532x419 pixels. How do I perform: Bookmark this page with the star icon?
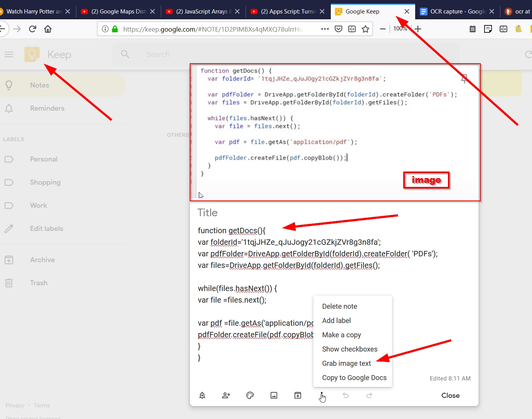click(365, 29)
